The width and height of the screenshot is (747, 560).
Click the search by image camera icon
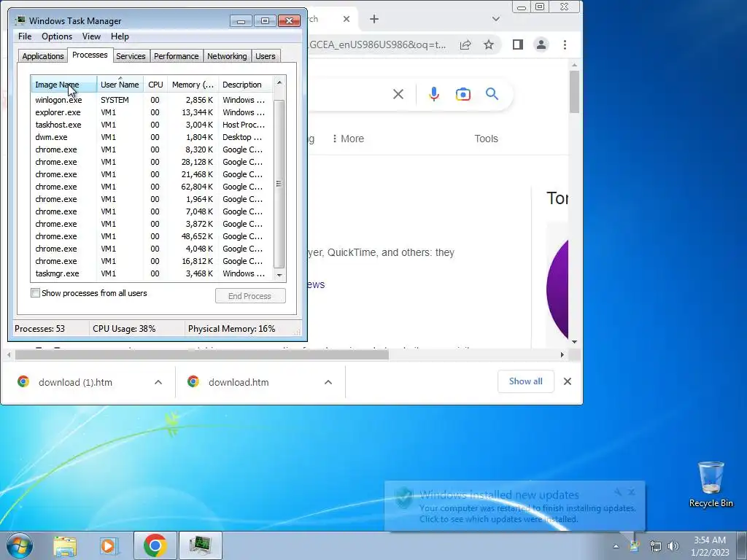click(x=462, y=94)
